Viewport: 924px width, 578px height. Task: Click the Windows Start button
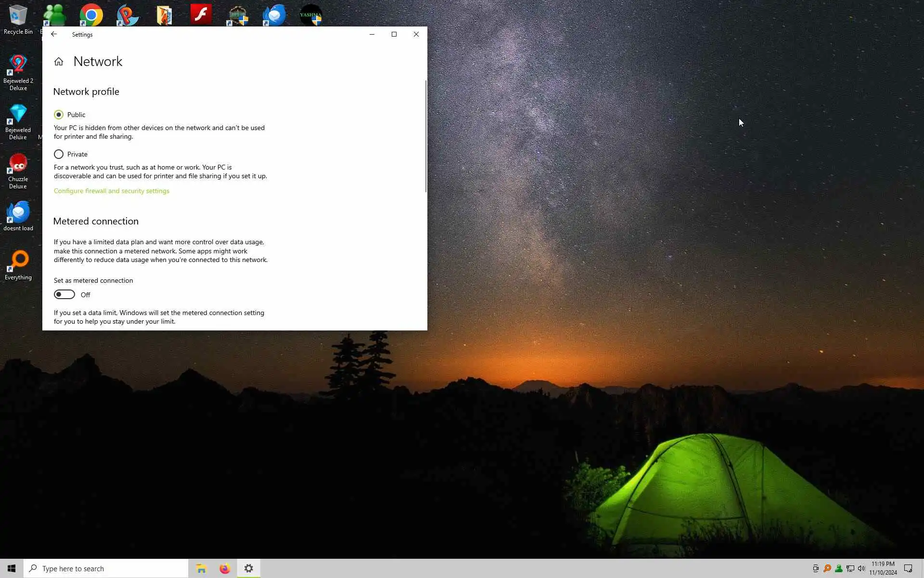[x=12, y=568]
